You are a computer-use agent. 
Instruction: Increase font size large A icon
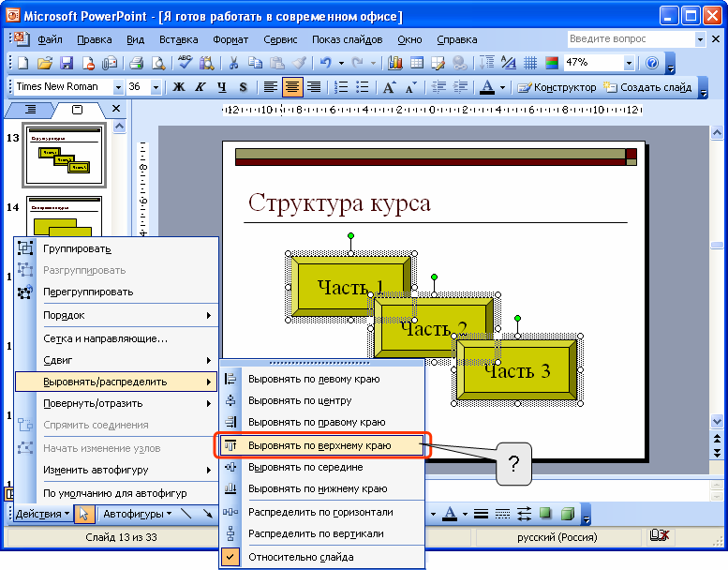click(x=389, y=87)
